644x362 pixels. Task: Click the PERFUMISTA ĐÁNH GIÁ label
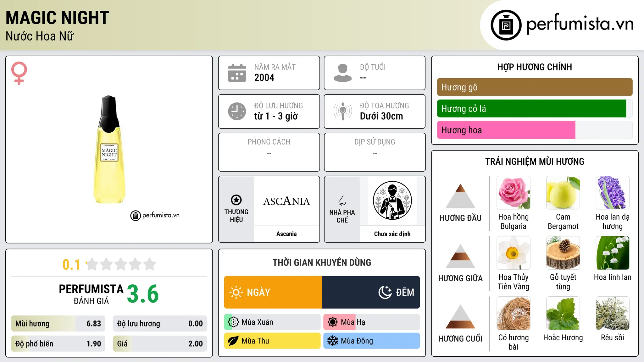coord(91,294)
